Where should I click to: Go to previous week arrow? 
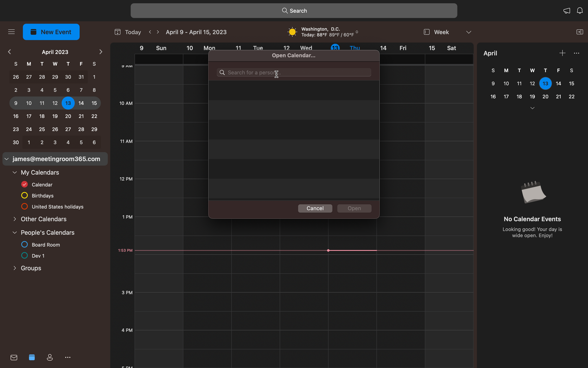point(150,32)
